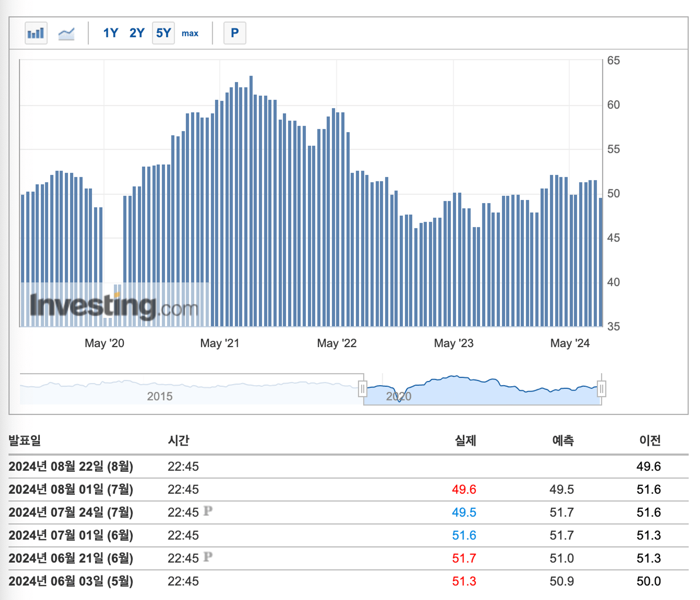
Task: Click the 예측 column header
Action: [x=563, y=440]
